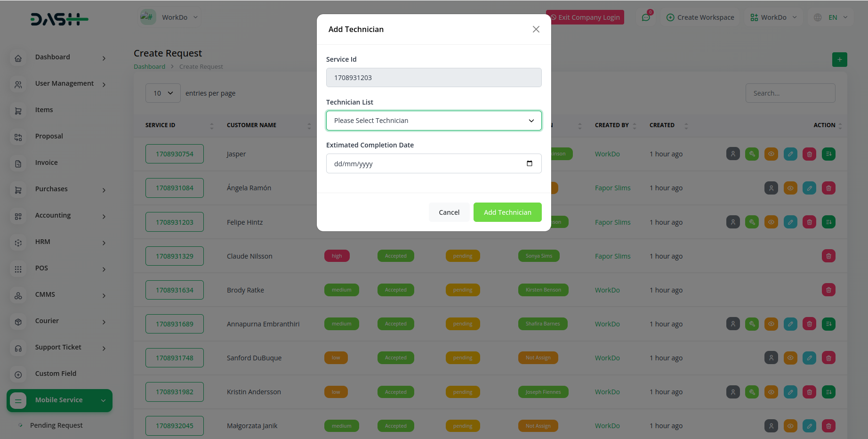Image resolution: width=868 pixels, height=439 pixels.
Task: Click wrench icon for Kristin Andersson row
Action: pyautogui.click(x=752, y=392)
